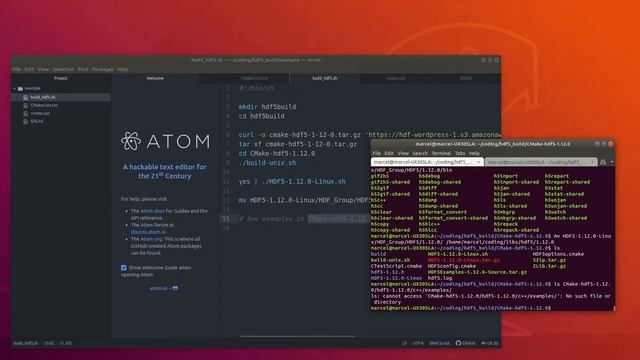Open the View menu in Atom
The height and width of the screenshot is (360, 640).
pos(43,69)
